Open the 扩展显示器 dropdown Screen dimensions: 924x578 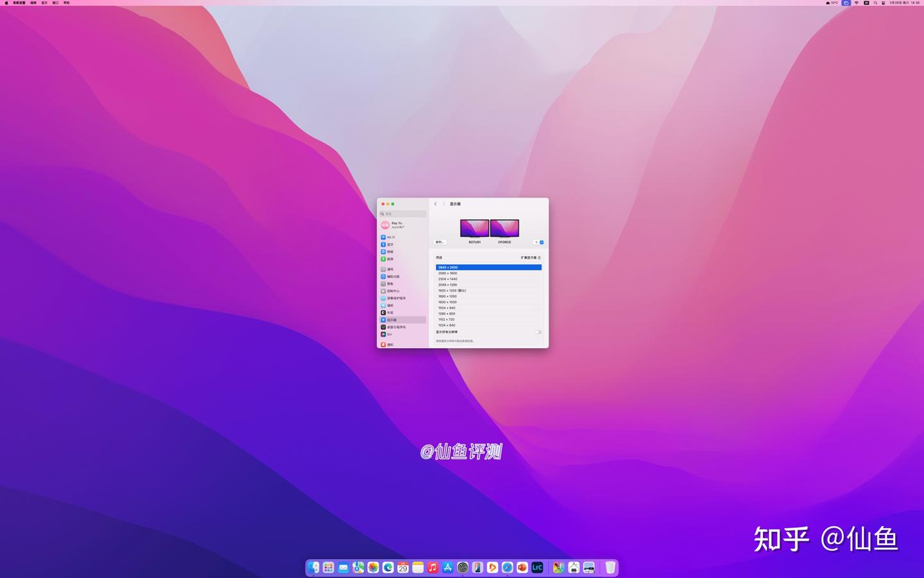coord(529,258)
